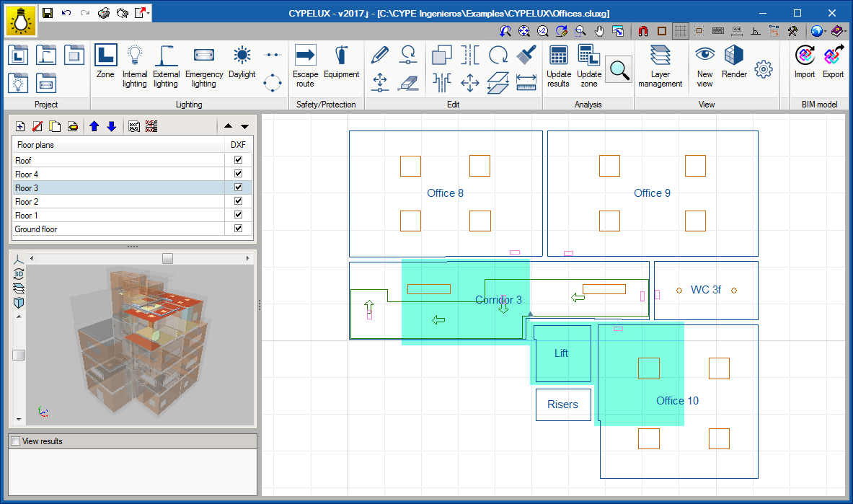Uncheck DXF checkbox for Roof
Image resolution: width=853 pixels, height=504 pixels.
[x=238, y=161]
